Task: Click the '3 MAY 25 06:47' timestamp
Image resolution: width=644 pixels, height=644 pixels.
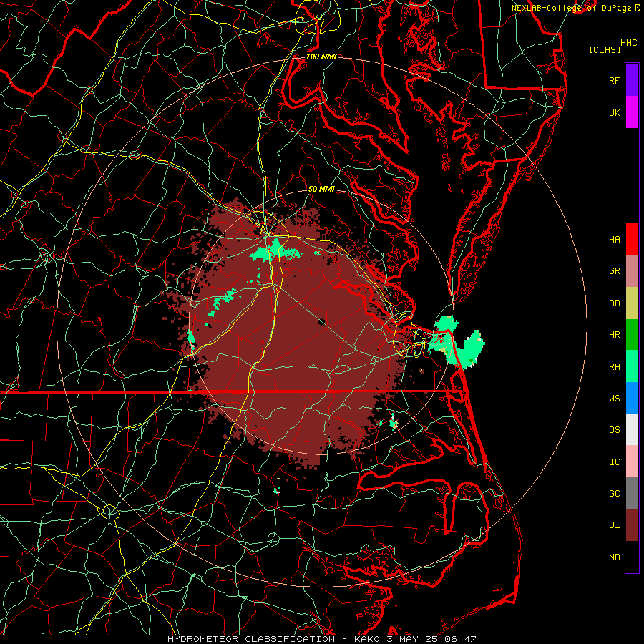Action: pos(431,639)
